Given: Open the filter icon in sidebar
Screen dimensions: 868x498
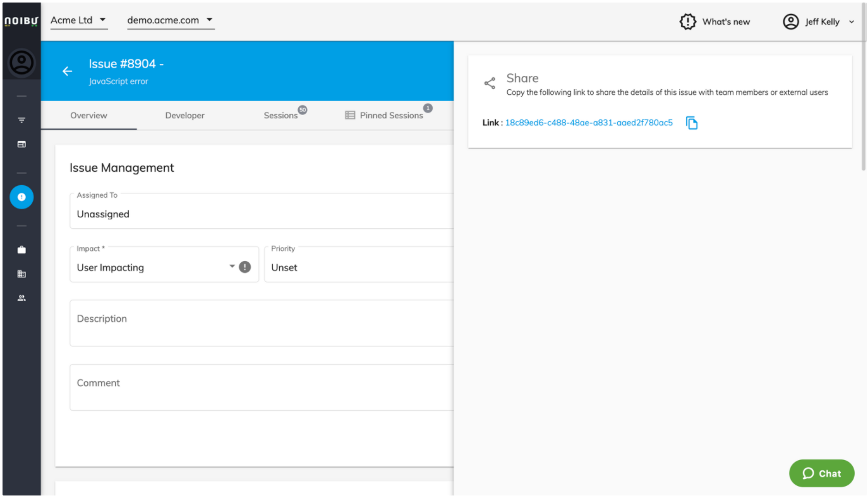Looking at the screenshot, I should coord(21,120).
